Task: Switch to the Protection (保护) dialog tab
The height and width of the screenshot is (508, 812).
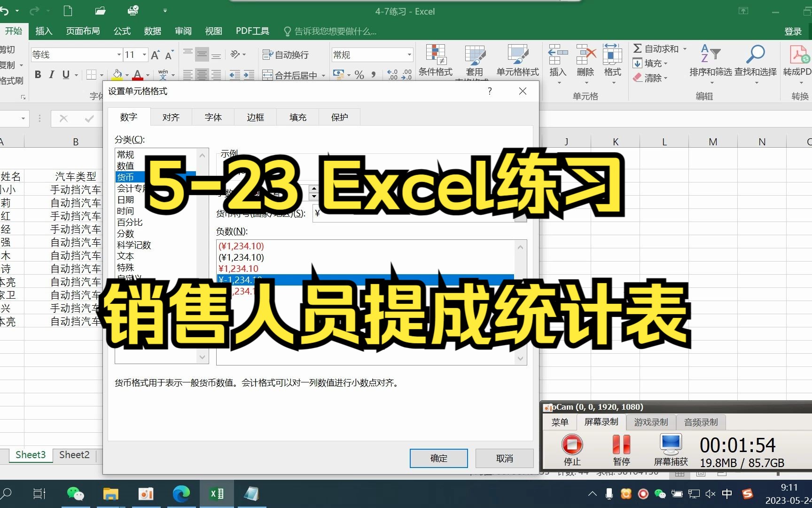Action: pos(340,117)
